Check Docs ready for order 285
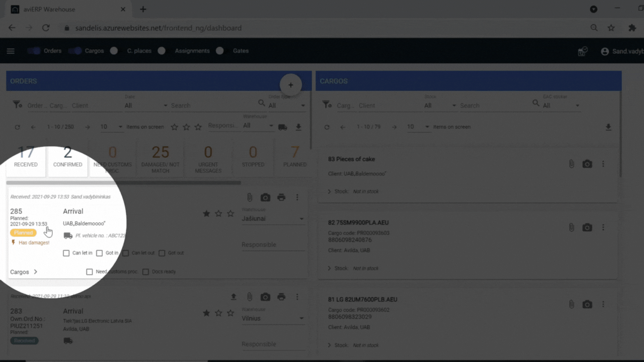 tap(145, 272)
